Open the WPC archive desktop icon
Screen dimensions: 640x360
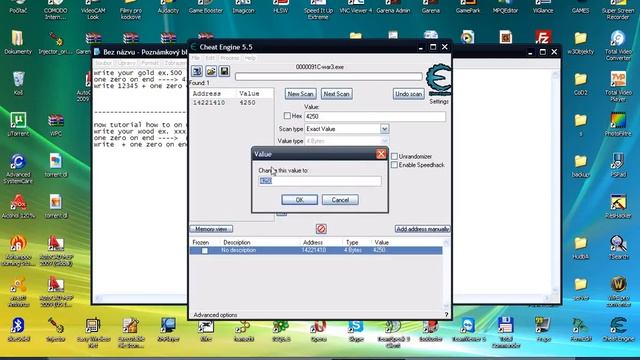click(x=56, y=124)
